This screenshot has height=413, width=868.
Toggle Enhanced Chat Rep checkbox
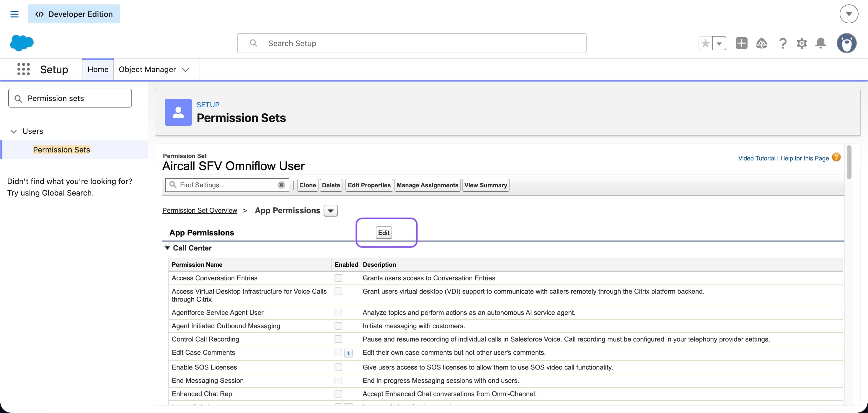point(338,394)
